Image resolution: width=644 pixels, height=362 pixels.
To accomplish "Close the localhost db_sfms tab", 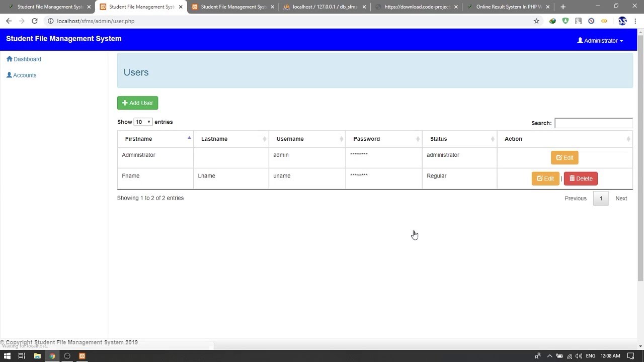I will click(364, 7).
